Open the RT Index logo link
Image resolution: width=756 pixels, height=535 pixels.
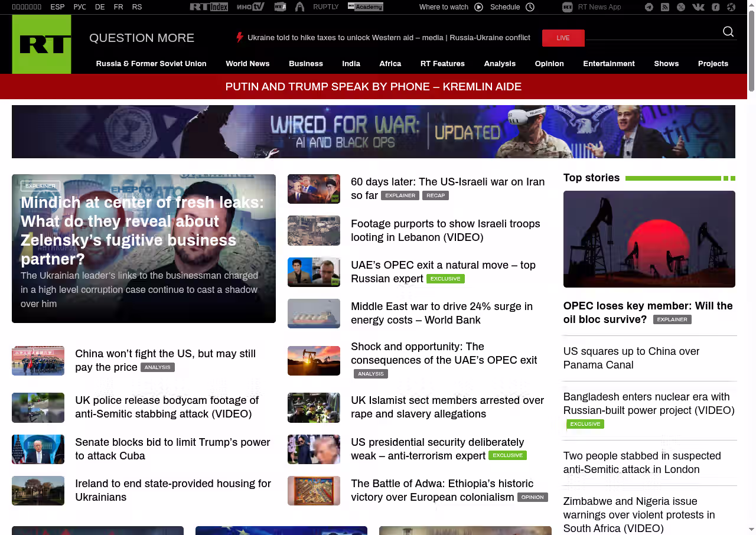click(x=208, y=7)
